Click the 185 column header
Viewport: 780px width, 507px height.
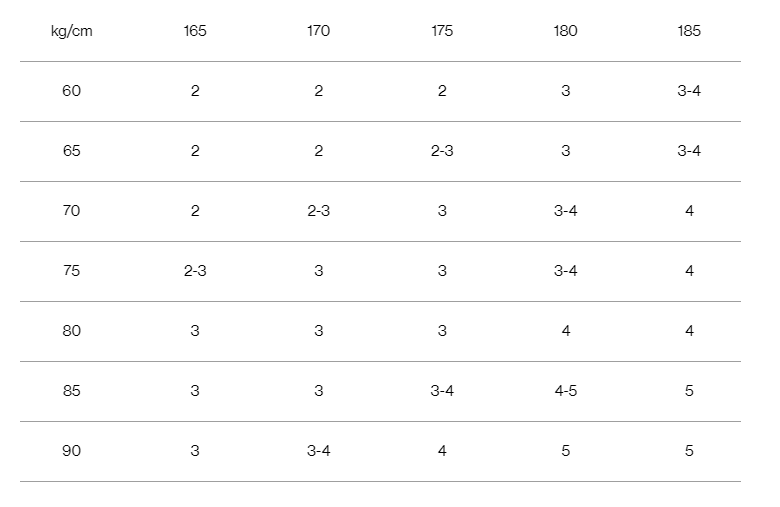pyautogui.click(x=689, y=31)
